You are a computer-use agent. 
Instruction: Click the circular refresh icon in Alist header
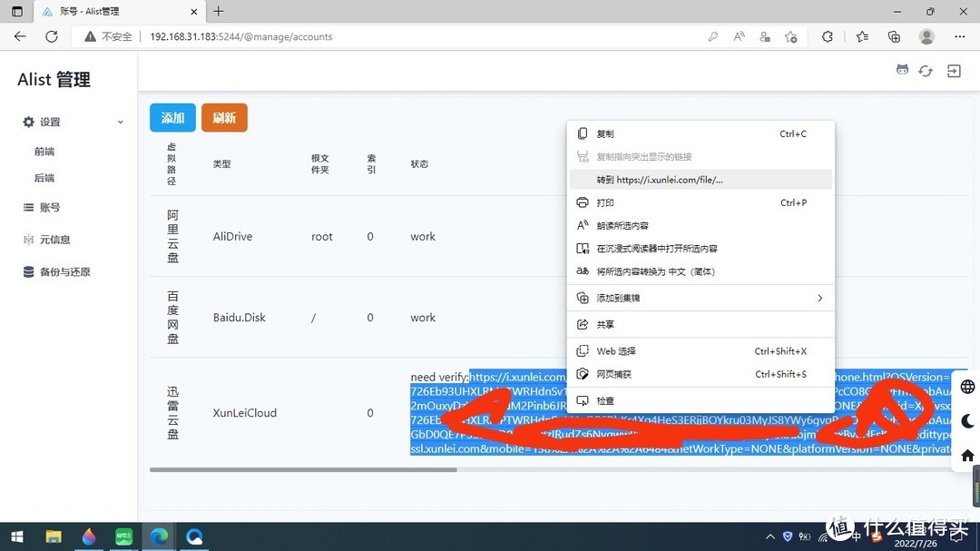(x=926, y=70)
